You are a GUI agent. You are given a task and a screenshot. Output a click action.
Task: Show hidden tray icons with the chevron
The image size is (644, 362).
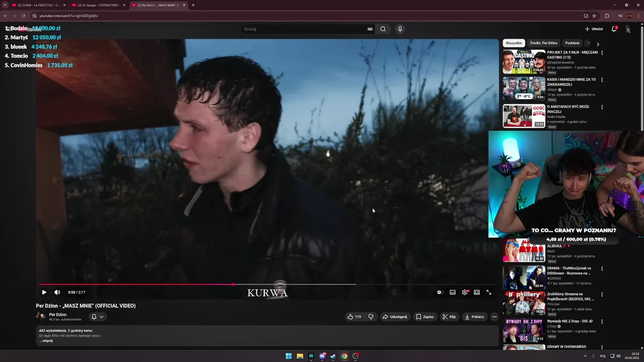(585, 356)
